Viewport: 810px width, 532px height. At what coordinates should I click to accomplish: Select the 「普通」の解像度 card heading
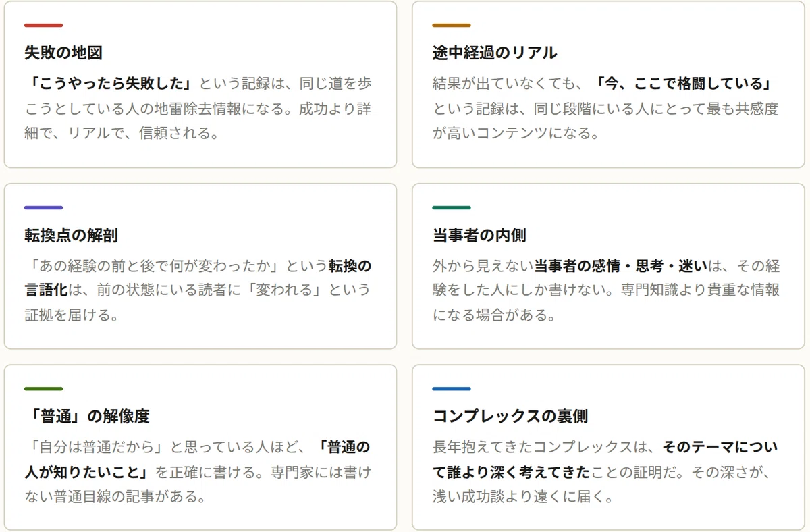pos(87,417)
